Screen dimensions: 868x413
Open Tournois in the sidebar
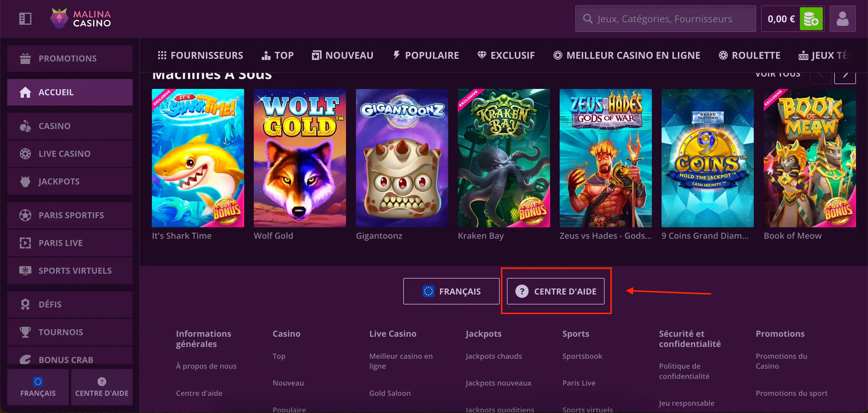pyautogui.click(x=70, y=332)
